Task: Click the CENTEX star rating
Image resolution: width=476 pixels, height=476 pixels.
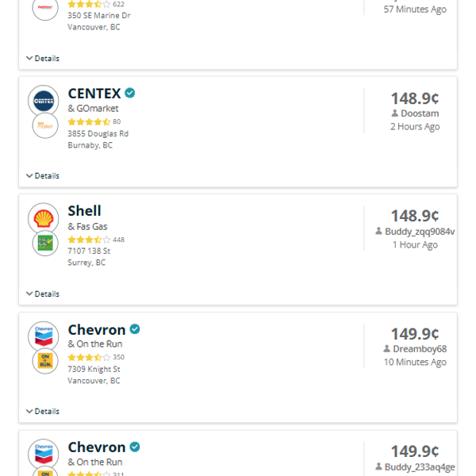Action: pyautogui.click(x=89, y=122)
